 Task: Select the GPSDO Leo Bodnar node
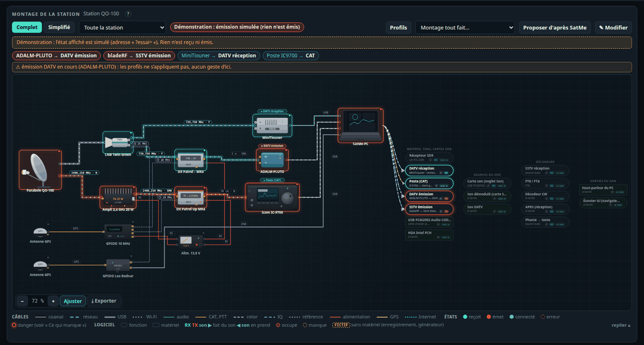pos(118,266)
